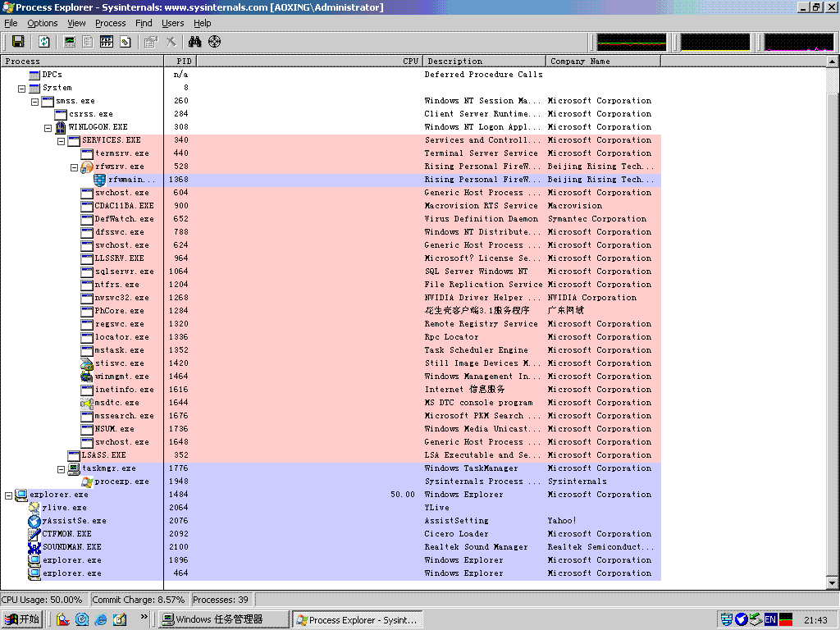
Task: Open the Process menu
Action: pyautogui.click(x=111, y=23)
